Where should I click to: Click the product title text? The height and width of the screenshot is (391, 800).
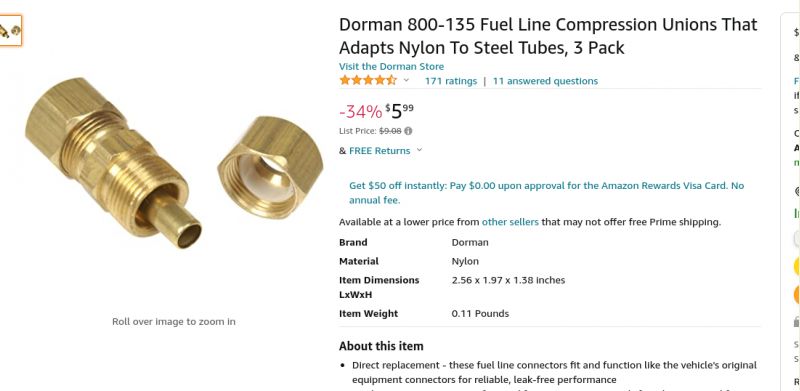548,36
